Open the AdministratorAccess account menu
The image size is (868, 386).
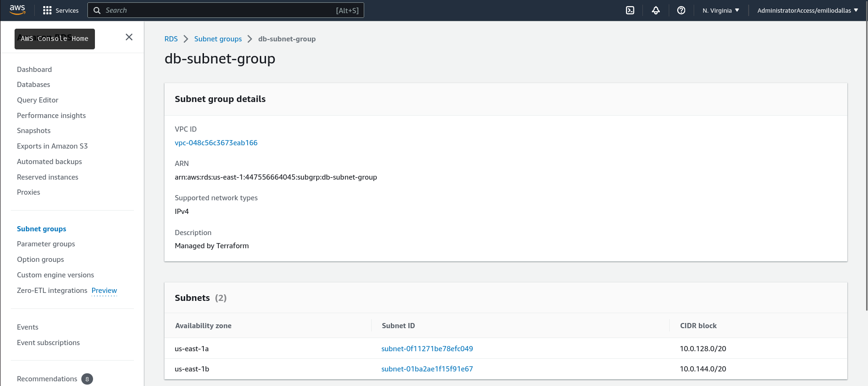[x=807, y=10]
